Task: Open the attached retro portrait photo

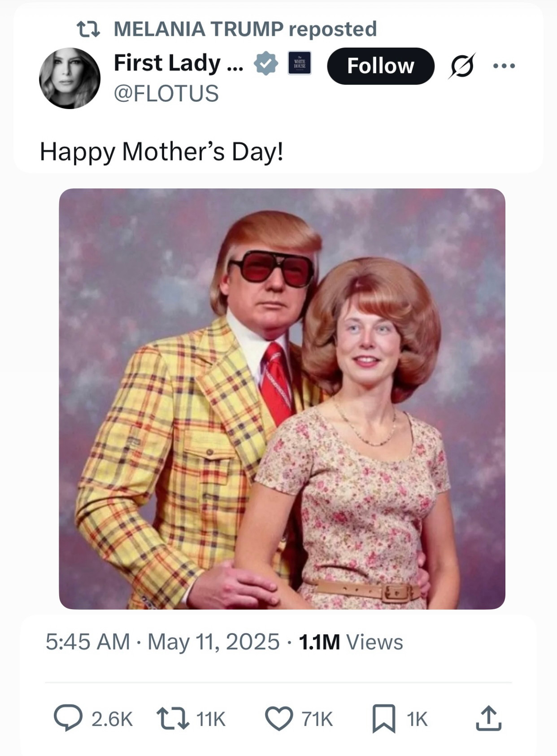Action: tap(282, 398)
